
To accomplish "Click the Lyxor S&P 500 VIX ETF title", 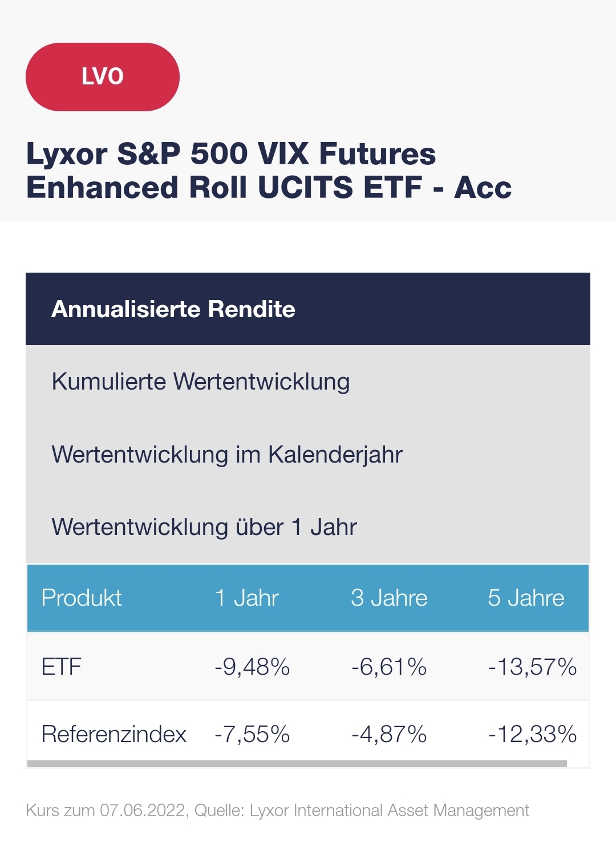I will [x=268, y=170].
